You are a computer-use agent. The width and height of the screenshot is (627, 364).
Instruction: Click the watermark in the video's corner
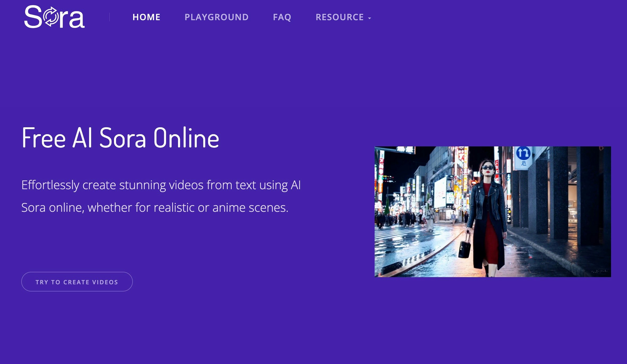pyautogui.click(x=599, y=271)
